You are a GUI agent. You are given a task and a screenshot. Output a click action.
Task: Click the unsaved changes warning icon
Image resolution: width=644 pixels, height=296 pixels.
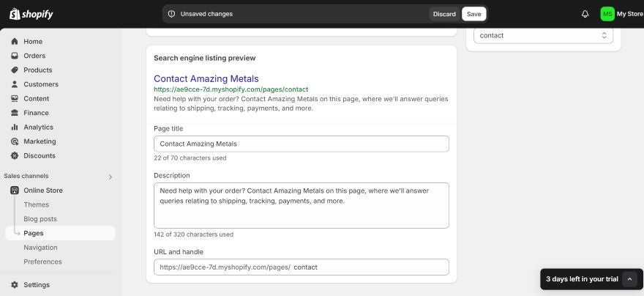pyautogui.click(x=172, y=14)
